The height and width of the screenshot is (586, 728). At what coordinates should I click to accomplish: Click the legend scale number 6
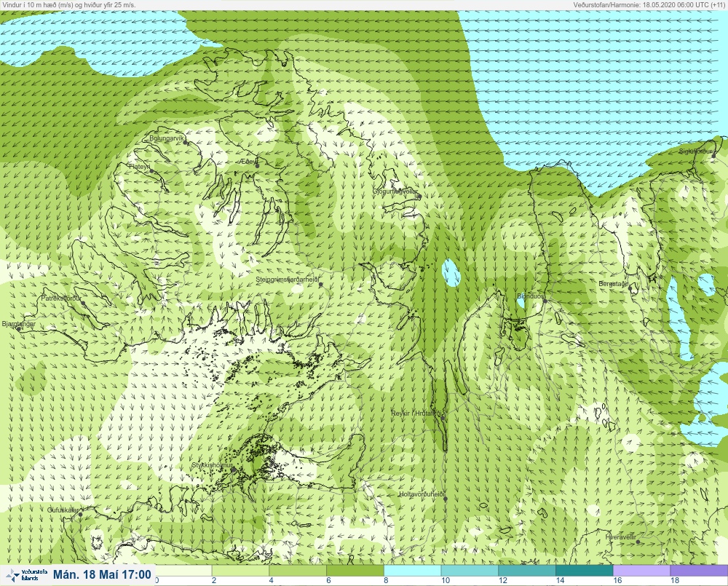pyautogui.click(x=329, y=580)
